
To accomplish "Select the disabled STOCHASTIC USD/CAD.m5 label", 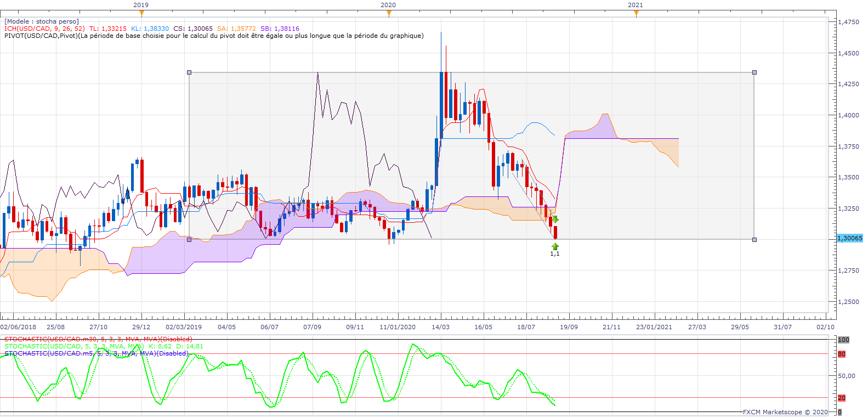I will point(97,353).
